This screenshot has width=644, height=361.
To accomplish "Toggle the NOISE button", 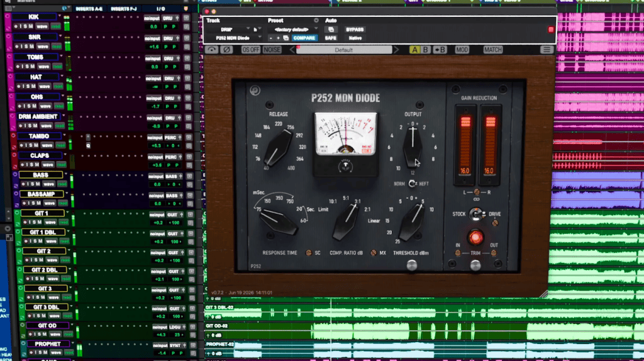I will pyautogui.click(x=272, y=50).
